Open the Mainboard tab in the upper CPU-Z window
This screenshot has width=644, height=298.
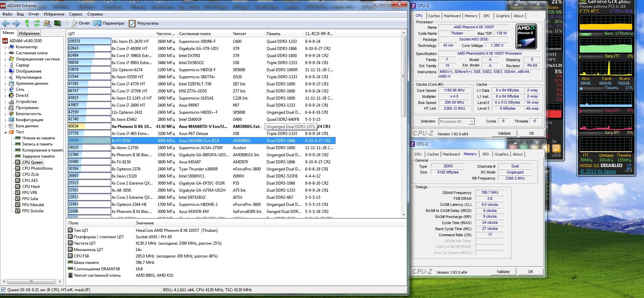pos(452,16)
